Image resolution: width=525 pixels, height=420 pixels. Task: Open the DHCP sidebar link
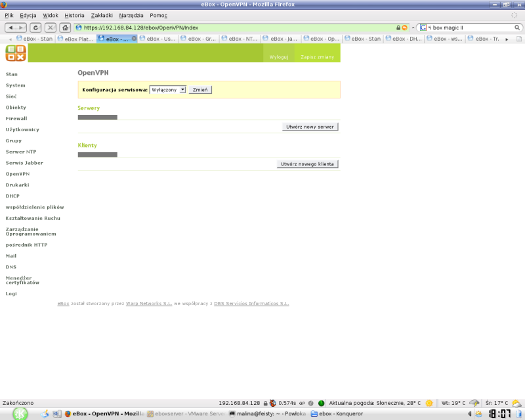point(12,196)
